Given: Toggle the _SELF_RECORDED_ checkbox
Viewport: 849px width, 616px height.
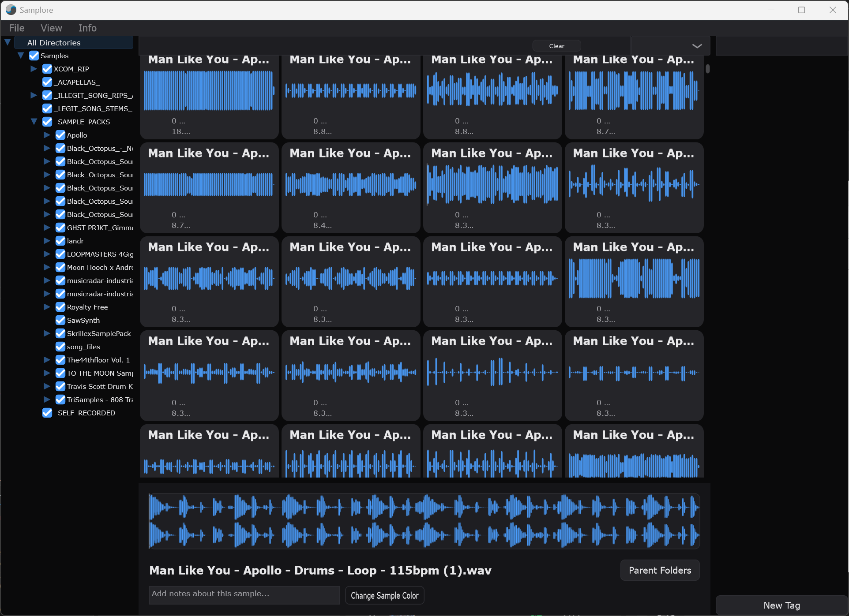Looking at the screenshot, I should 47,413.
